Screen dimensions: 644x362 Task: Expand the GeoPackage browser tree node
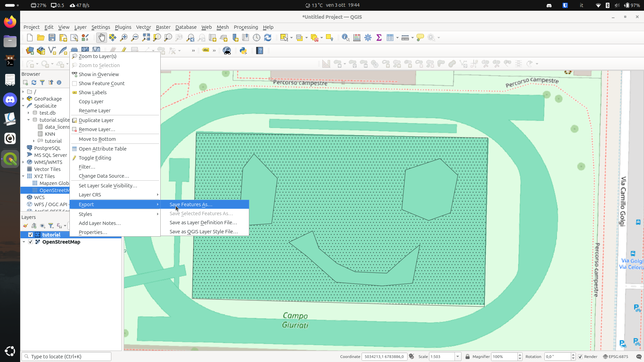point(23,99)
